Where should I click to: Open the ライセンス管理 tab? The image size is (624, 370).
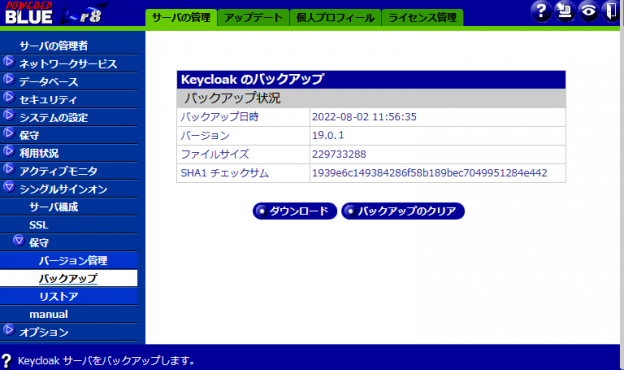[422, 18]
